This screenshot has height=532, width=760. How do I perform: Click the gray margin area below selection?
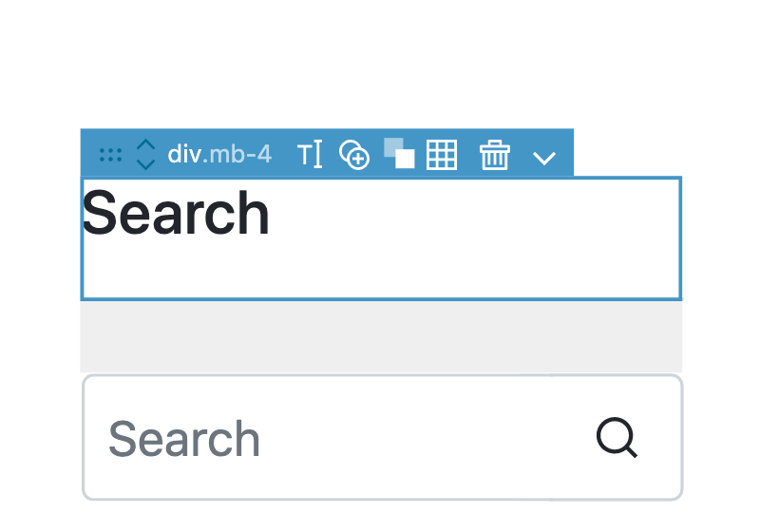(x=381, y=336)
